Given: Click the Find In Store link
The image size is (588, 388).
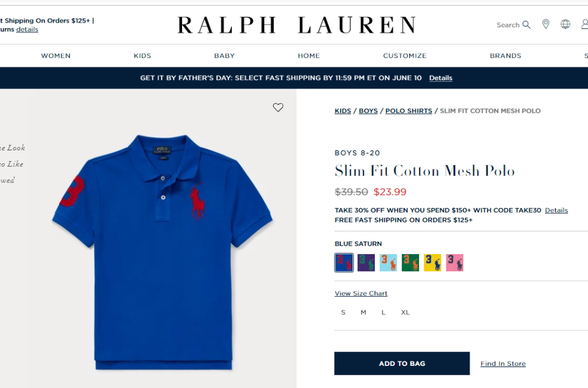Looking at the screenshot, I should tap(503, 363).
